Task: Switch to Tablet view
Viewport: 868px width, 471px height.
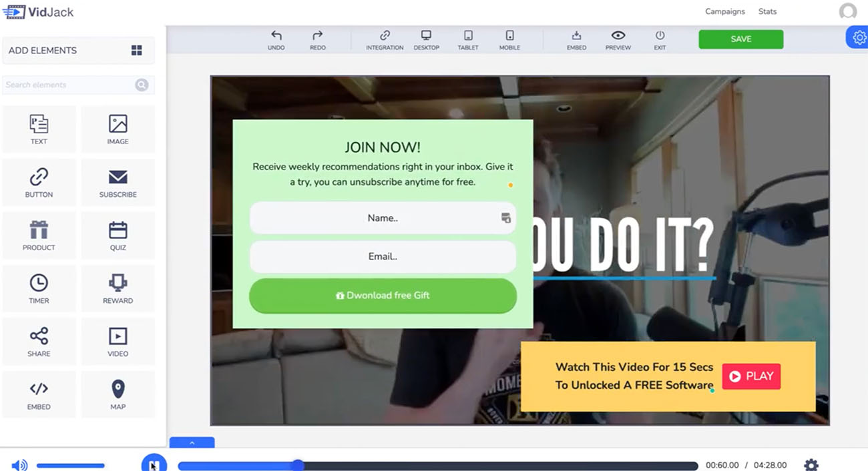Action: pyautogui.click(x=468, y=39)
